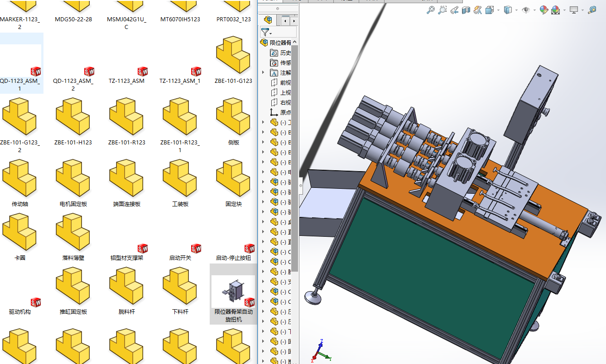Viewport: 606px width, 364px height.
Task: Open the View Orientation dropdown arrow
Action: [498, 10]
